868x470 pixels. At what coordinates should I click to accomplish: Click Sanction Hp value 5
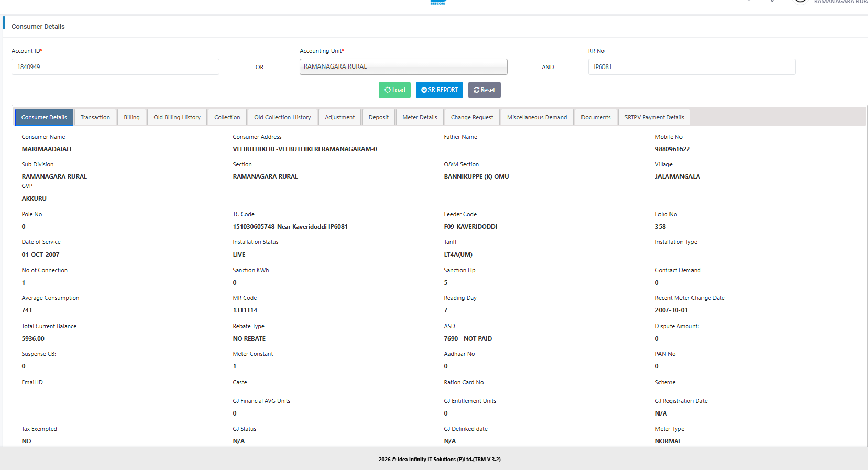point(446,283)
